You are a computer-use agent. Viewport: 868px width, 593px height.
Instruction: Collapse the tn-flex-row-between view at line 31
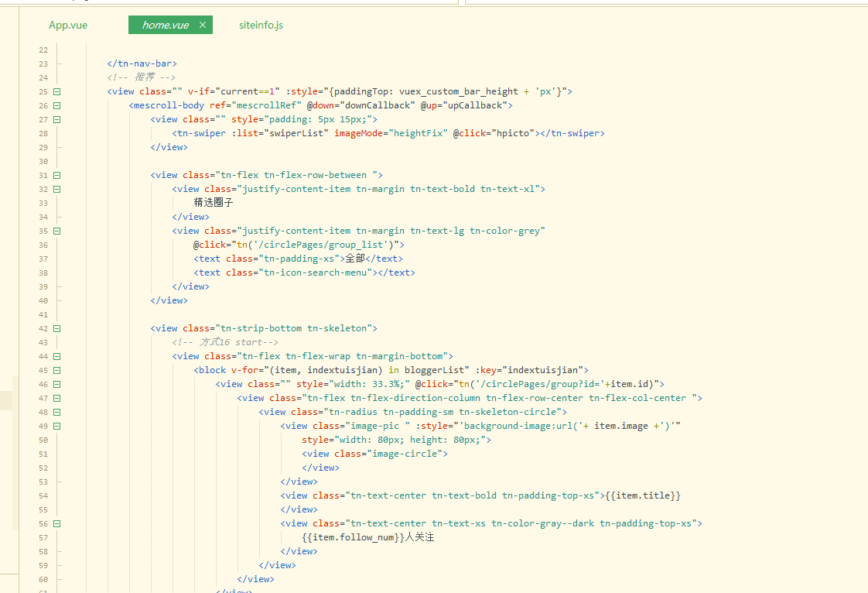pyautogui.click(x=57, y=175)
